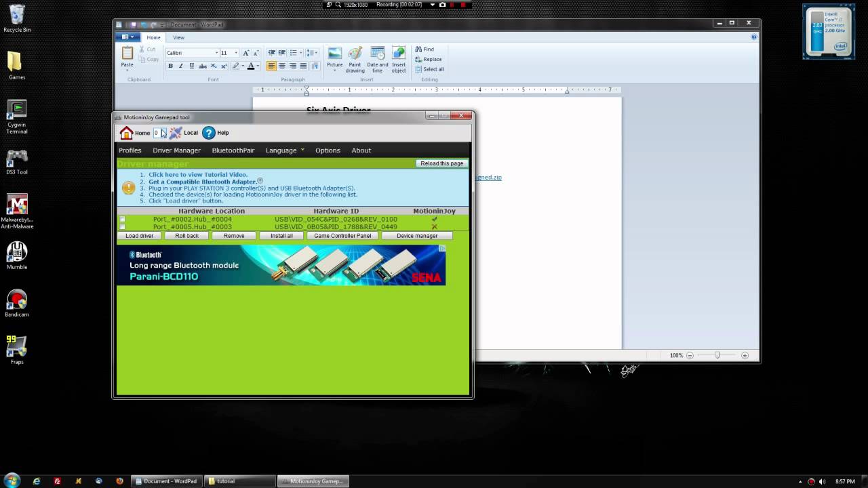
Task: Expand the line spacing dropdown
Action: [x=317, y=53]
